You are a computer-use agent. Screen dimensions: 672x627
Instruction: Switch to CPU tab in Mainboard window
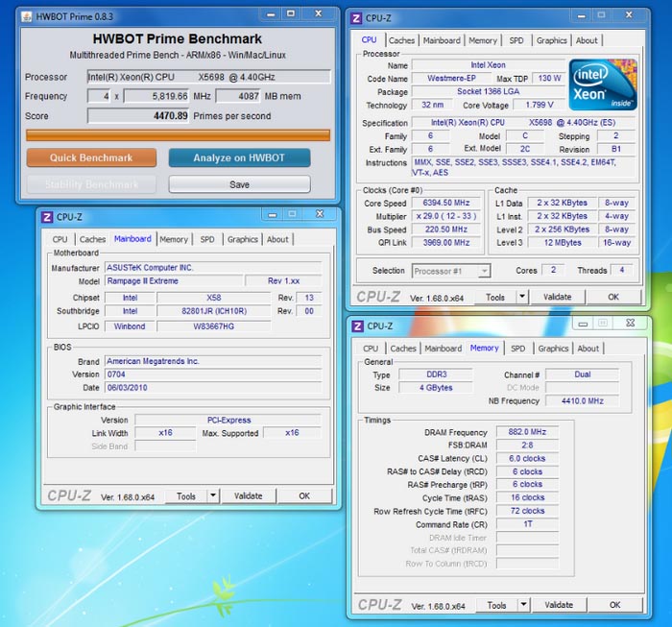pyautogui.click(x=60, y=239)
